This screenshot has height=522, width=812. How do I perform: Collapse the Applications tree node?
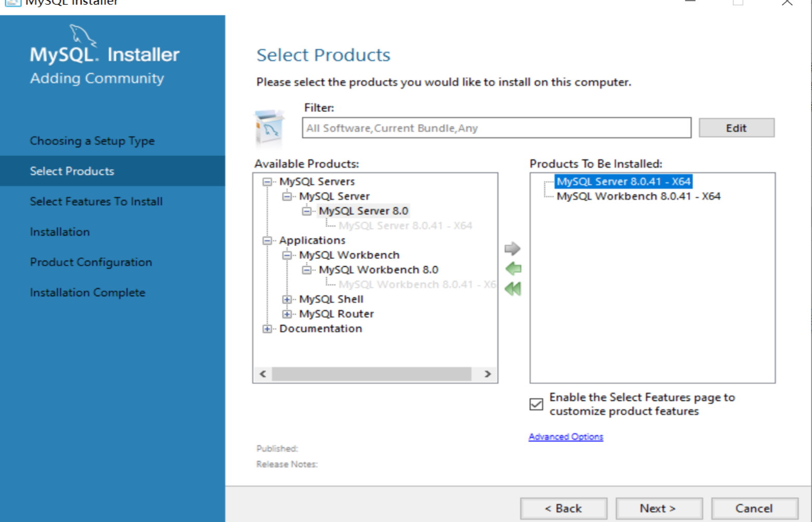click(x=267, y=241)
